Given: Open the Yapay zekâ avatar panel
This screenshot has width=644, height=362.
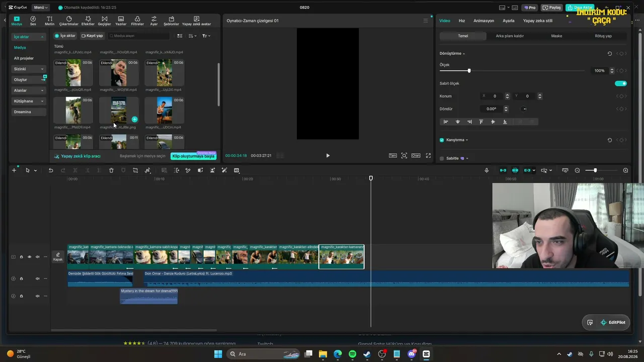Looking at the screenshot, I should (196, 21).
